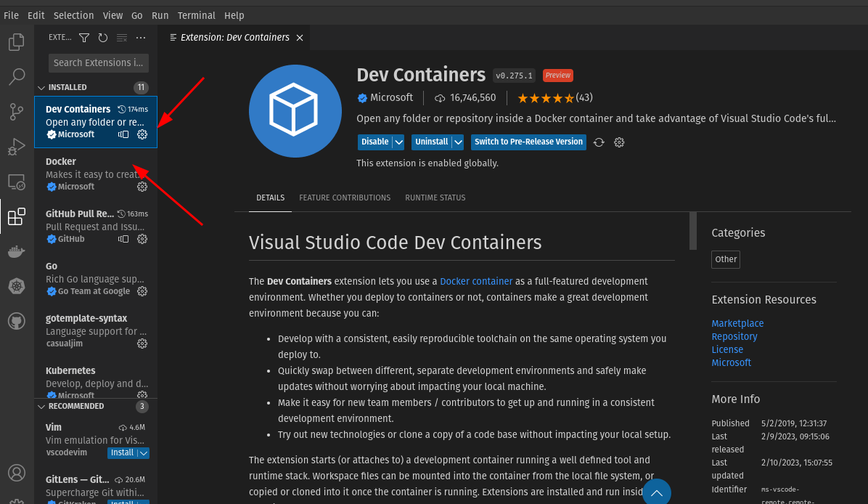Open the Microsoft resource link
This screenshot has width=868, height=504.
(732, 363)
